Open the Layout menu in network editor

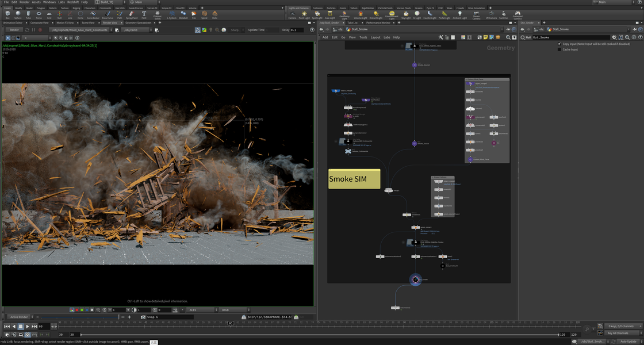point(375,37)
